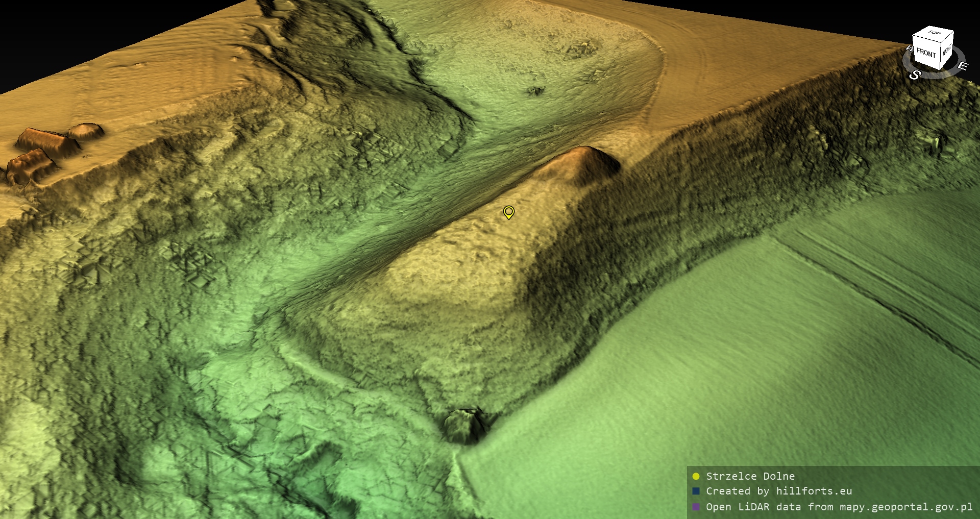Click the rounded mound at the ridge's upper end
This screenshot has width=980, height=519.
pos(587,161)
